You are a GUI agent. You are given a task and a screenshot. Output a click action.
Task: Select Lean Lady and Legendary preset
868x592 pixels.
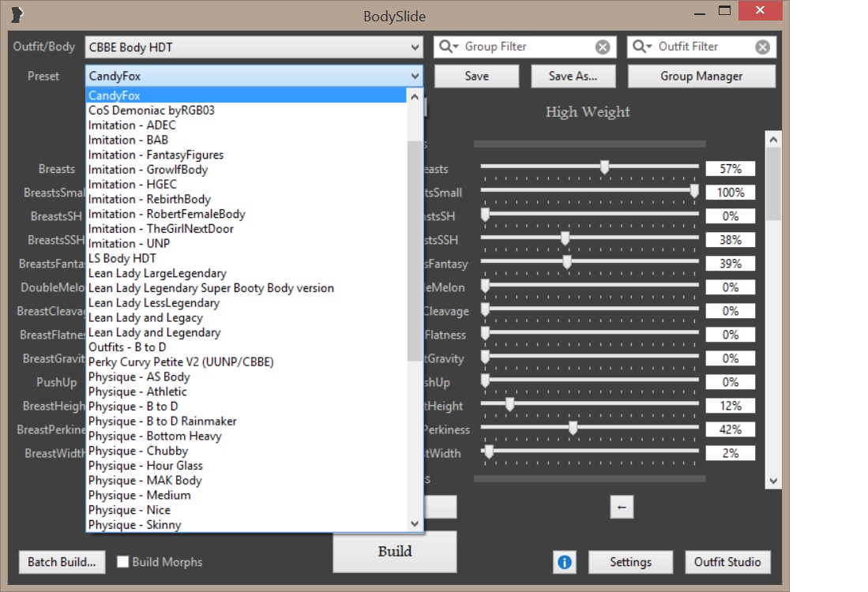[246, 332]
